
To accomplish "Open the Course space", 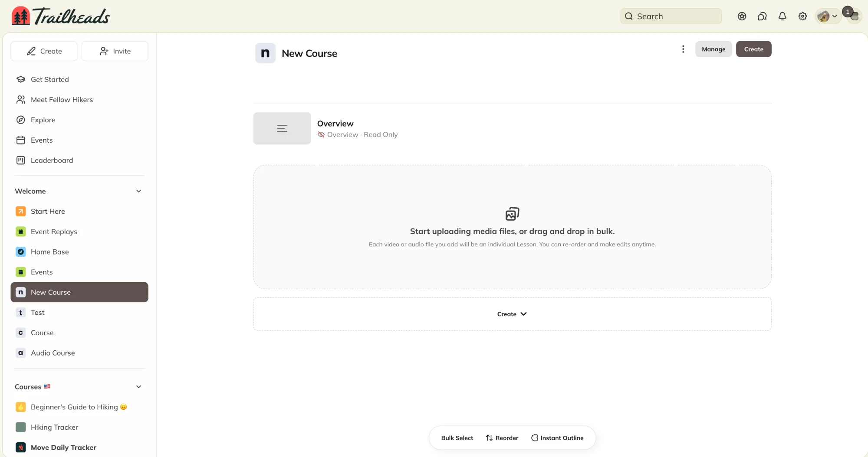I will point(79,333).
